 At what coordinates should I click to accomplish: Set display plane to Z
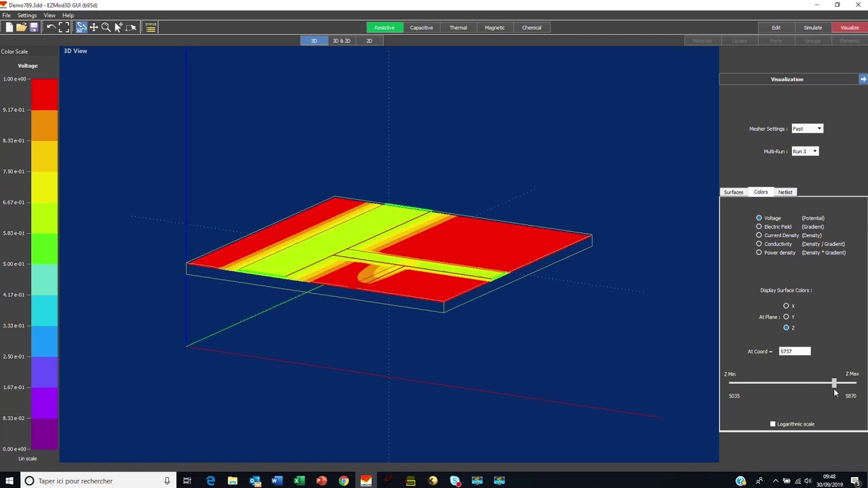[786, 327]
